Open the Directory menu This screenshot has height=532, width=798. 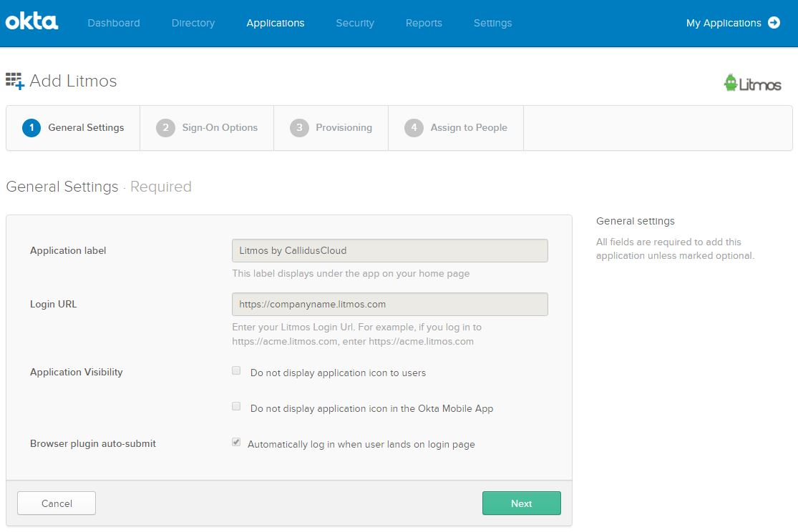point(193,23)
